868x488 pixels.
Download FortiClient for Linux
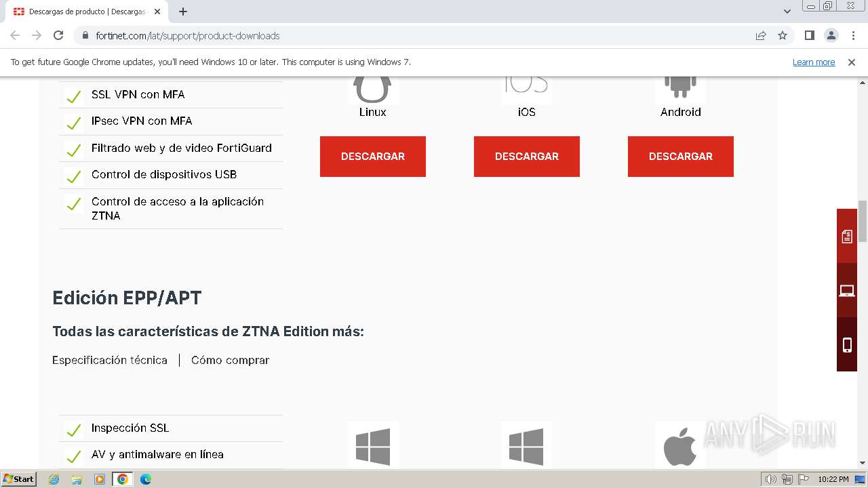pos(373,157)
